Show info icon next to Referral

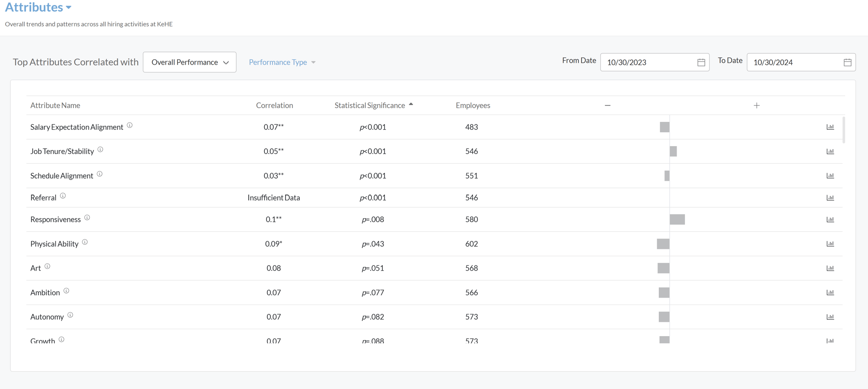(x=63, y=196)
